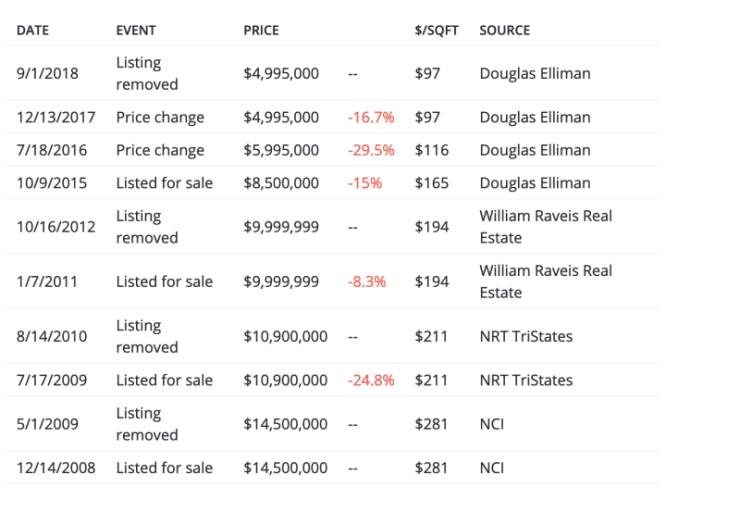
Task: Click the -16.7% price change value
Action: tap(371, 117)
